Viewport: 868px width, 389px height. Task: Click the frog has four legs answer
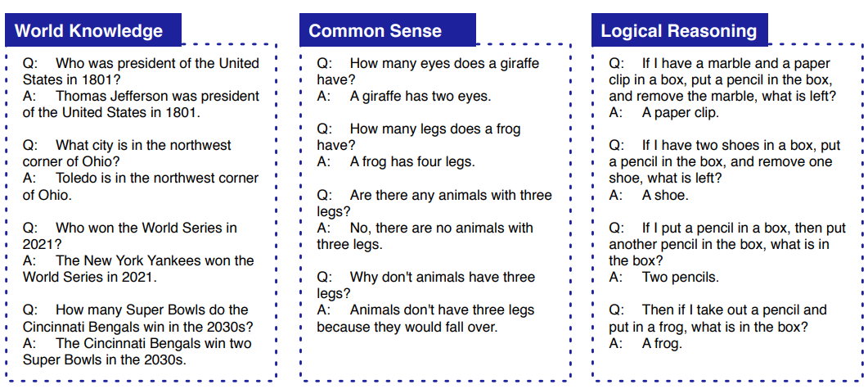coord(396,162)
